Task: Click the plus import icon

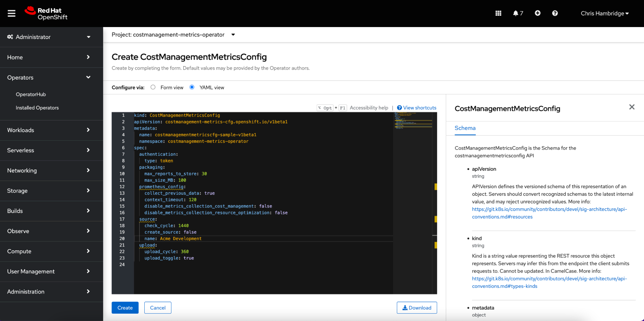Action: click(537, 13)
